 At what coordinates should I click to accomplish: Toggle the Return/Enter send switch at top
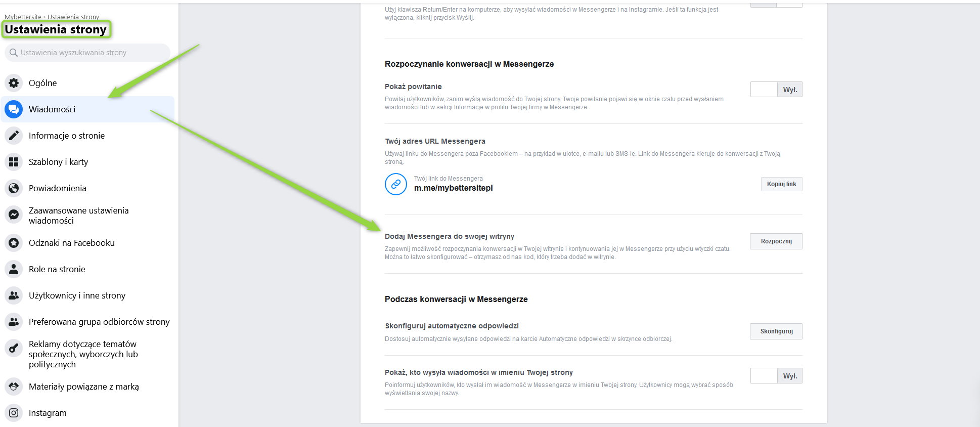(x=776, y=5)
